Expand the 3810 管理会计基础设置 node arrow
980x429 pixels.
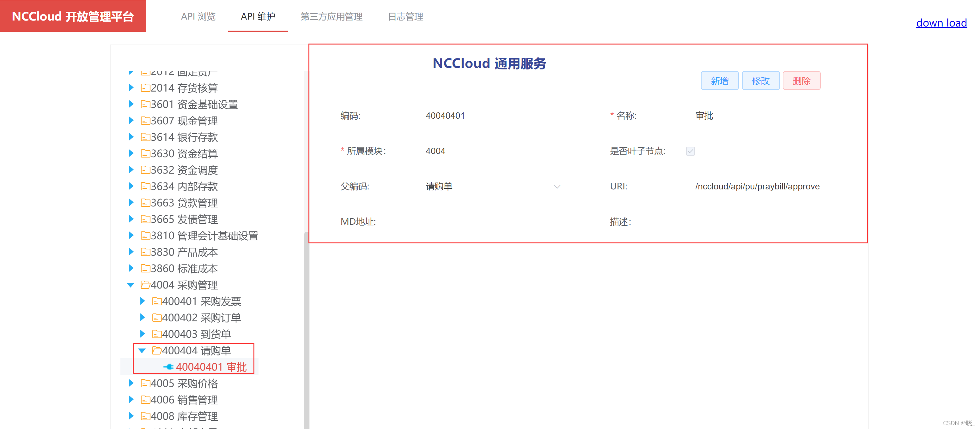pyautogui.click(x=131, y=235)
